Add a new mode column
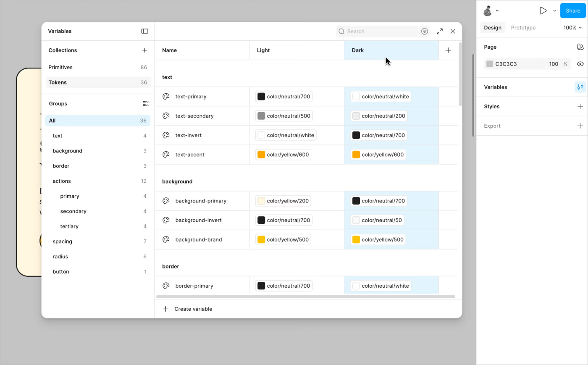Image resolution: width=588 pixels, height=365 pixels. (x=448, y=50)
